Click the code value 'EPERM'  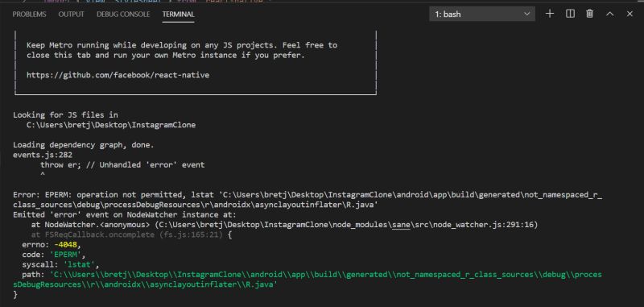pyautogui.click(x=65, y=255)
